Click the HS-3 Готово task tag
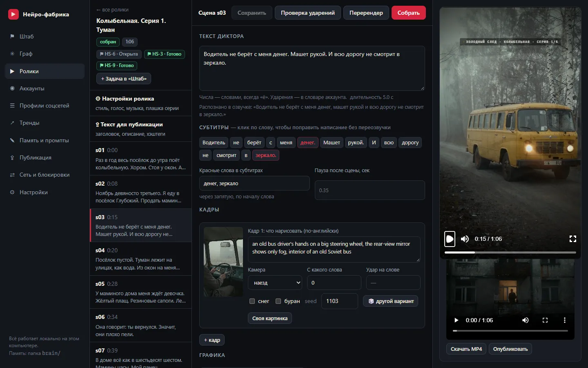The width and height of the screenshot is (588, 368). (x=165, y=54)
